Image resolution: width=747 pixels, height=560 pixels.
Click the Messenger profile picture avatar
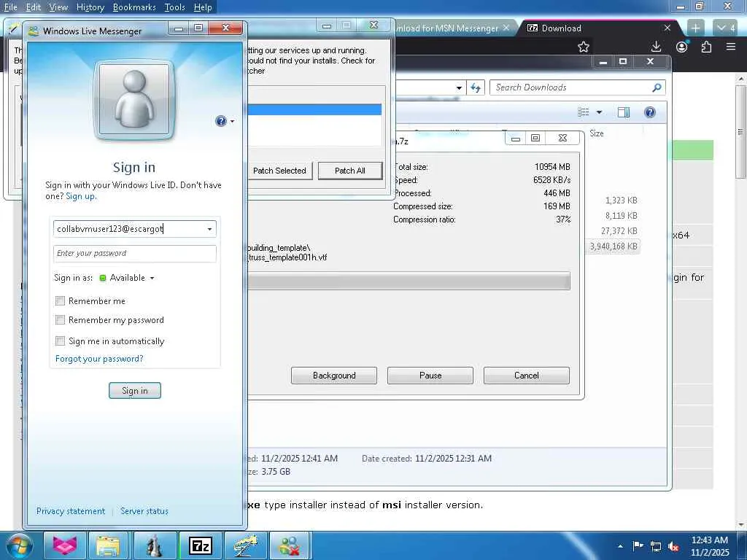coord(134,99)
